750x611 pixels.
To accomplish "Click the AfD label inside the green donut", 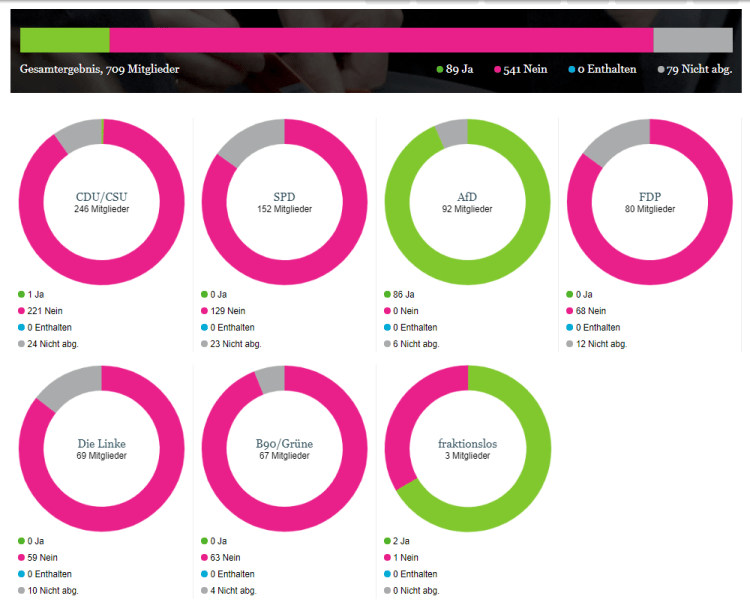I will (467, 196).
